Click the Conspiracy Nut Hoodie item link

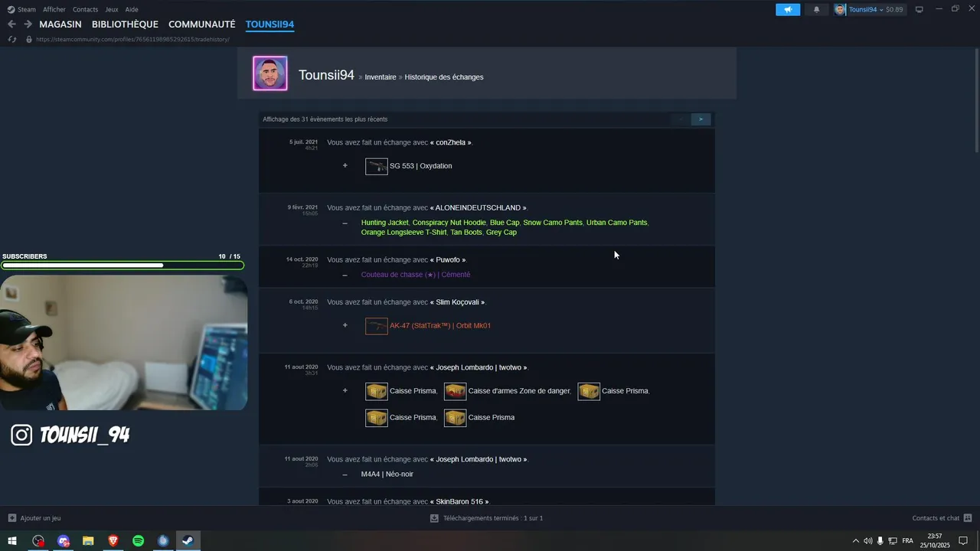[449, 223]
